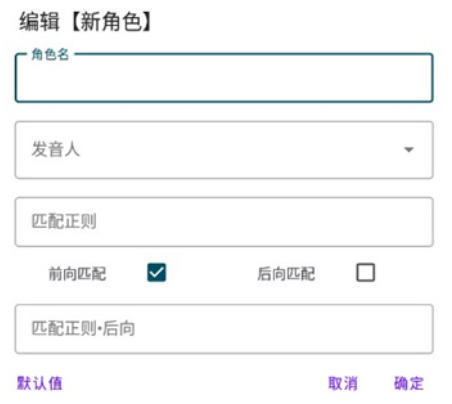
Task: Click the 默认值 button
Action: (40, 383)
